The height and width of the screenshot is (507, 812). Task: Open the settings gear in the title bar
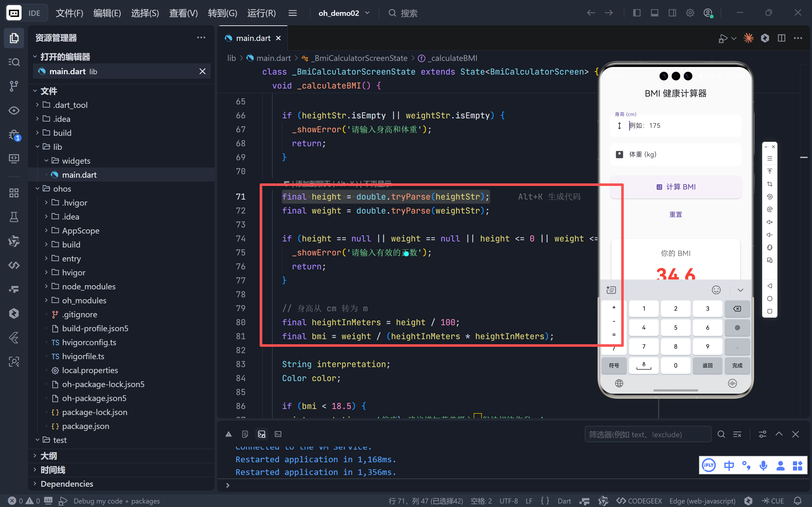[690, 13]
